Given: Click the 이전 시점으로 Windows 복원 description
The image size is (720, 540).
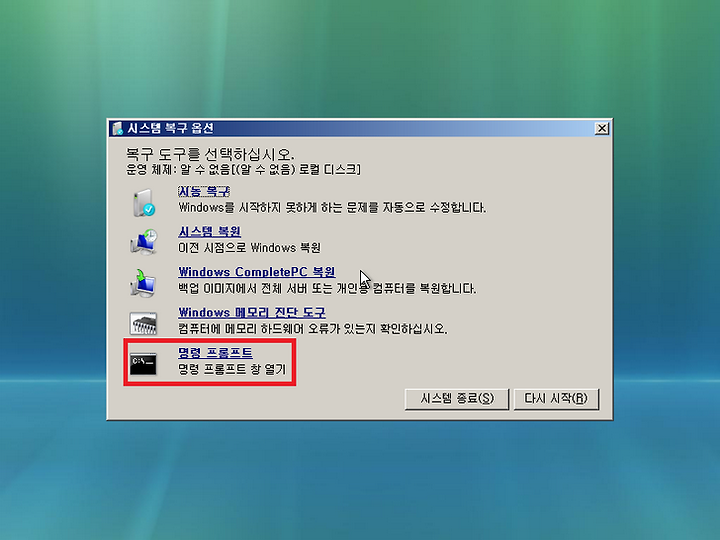Looking at the screenshot, I should (x=249, y=248).
